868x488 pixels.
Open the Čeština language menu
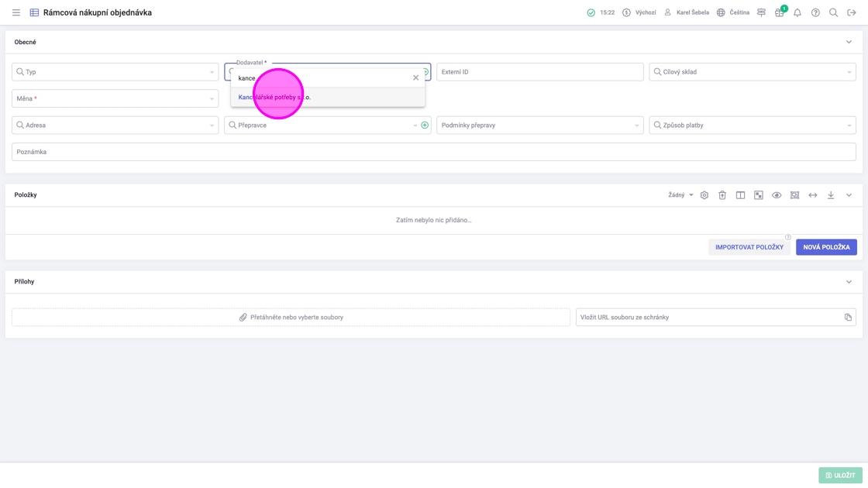point(732,12)
